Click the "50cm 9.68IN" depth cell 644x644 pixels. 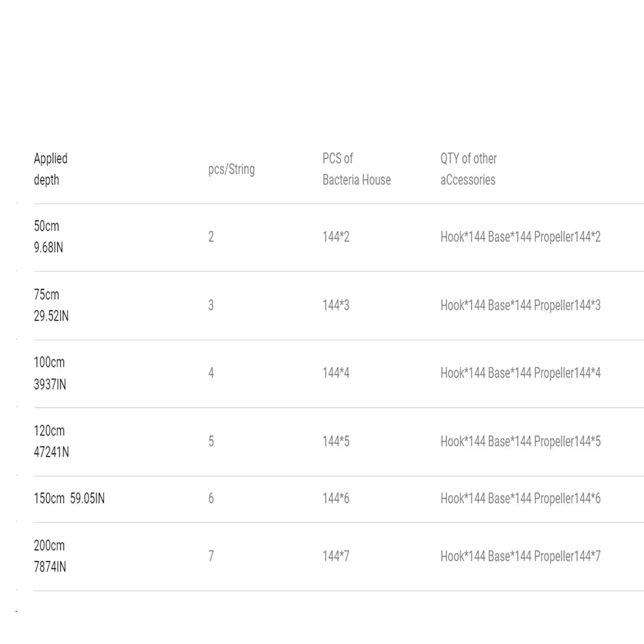click(x=48, y=237)
